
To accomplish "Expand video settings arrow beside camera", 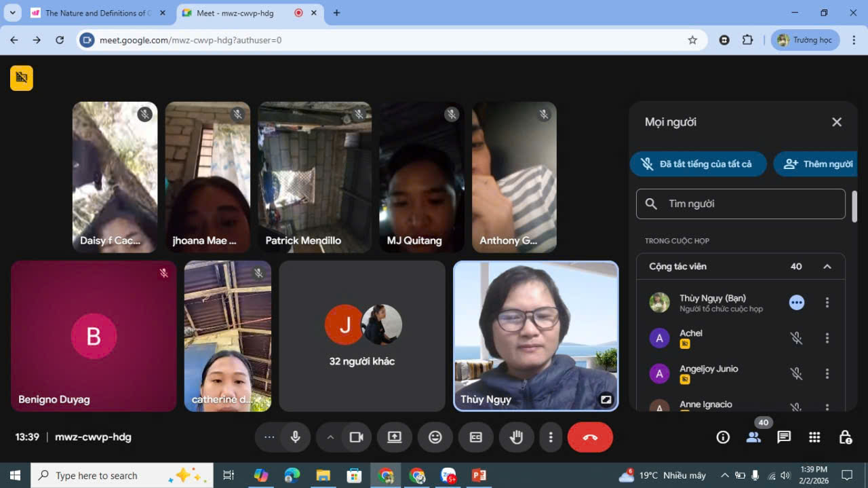I will click(330, 437).
